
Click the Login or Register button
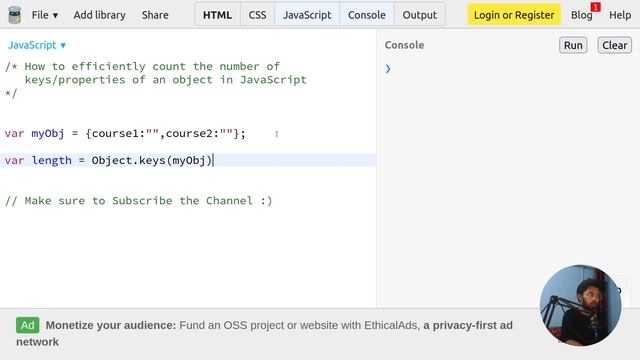tap(514, 15)
